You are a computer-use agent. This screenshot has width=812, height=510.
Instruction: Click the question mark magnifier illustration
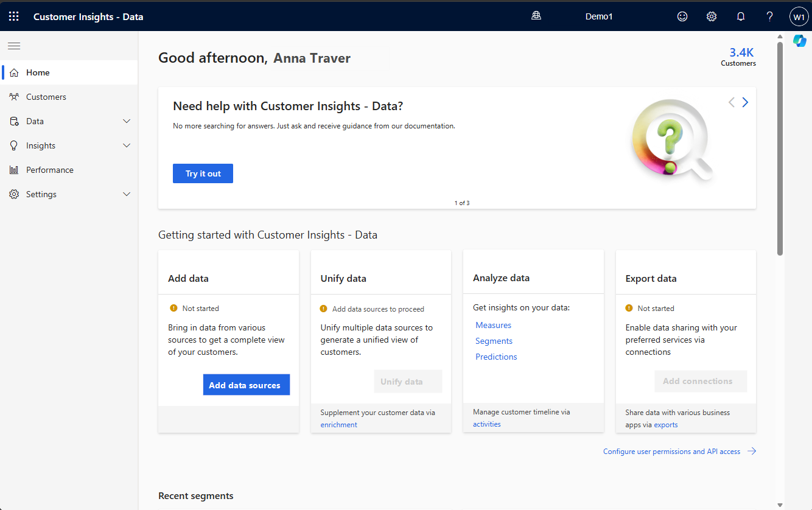pyautogui.click(x=672, y=141)
